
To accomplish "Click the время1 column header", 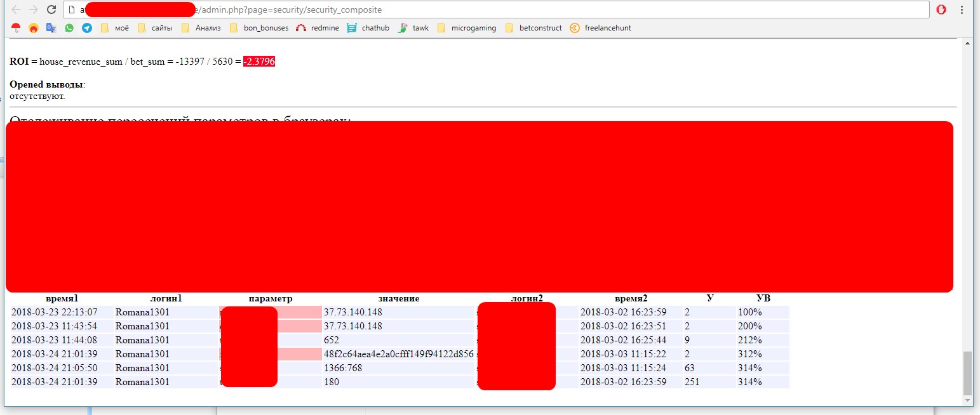I will click(62, 298).
